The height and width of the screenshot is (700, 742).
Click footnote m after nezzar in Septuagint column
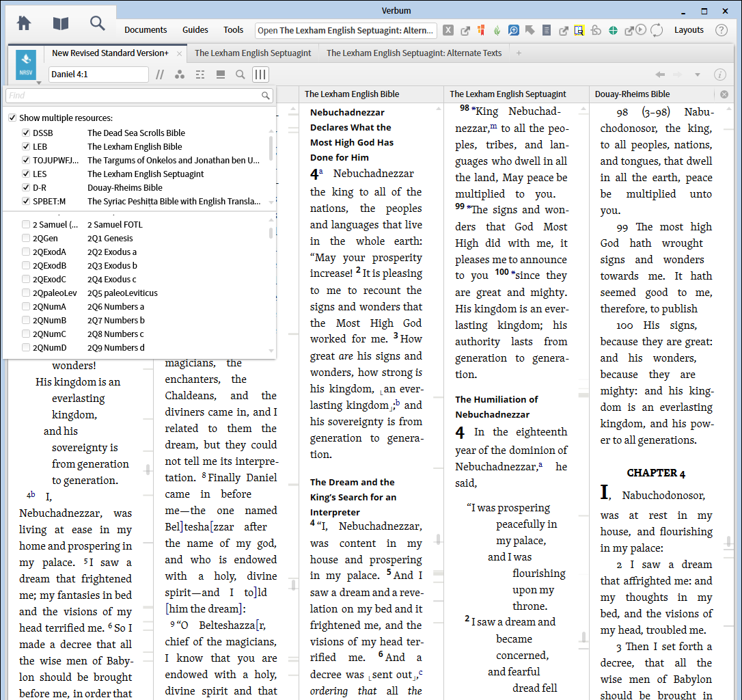(x=493, y=126)
